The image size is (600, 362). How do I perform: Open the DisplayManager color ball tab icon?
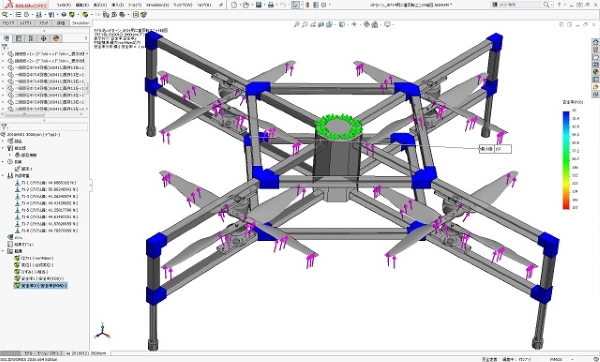56,38
